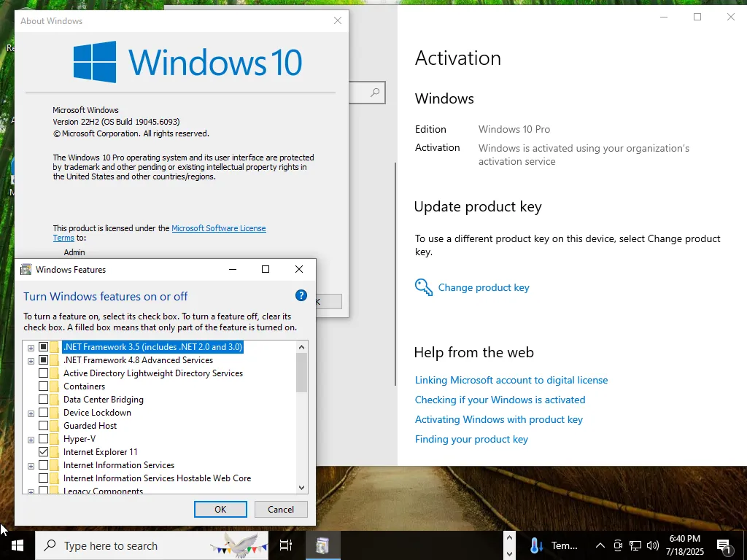Click the .NET Framework 3.5 folder icon
Screen dimensions: 747x560
(x=55, y=346)
